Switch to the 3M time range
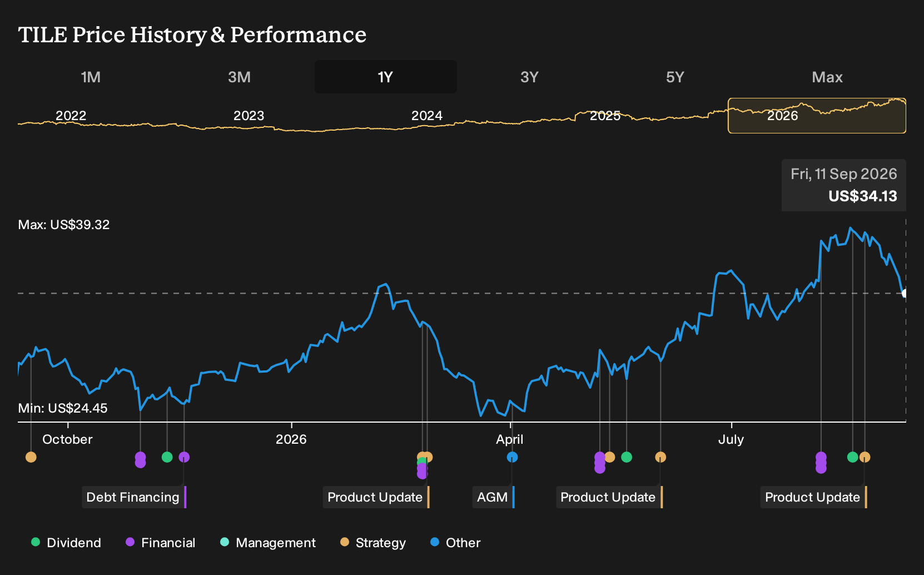The width and height of the screenshot is (924, 575). coord(239,77)
